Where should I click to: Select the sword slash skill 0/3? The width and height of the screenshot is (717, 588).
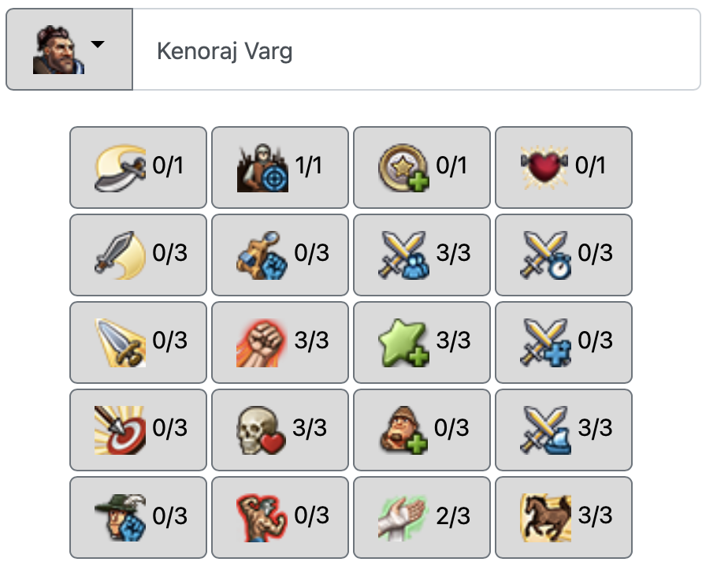coord(139,254)
